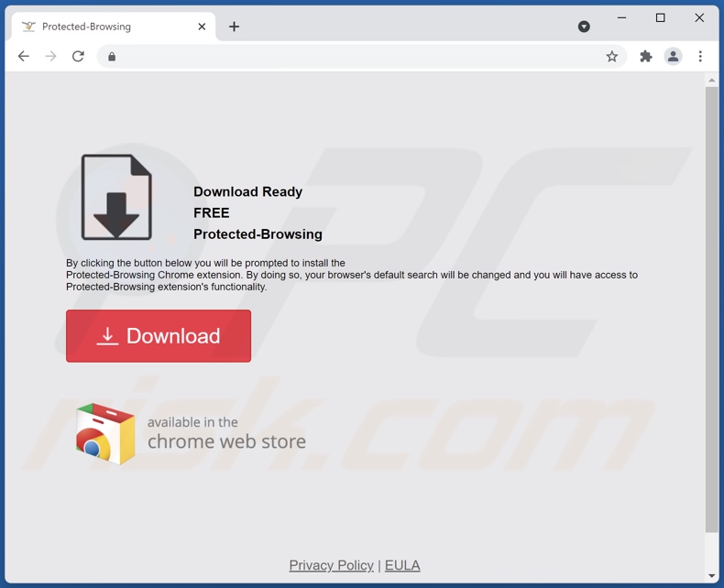The width and height of the screenshot is (724, 588).
Task: Click the browser back arrow
Action: (24, 56)
